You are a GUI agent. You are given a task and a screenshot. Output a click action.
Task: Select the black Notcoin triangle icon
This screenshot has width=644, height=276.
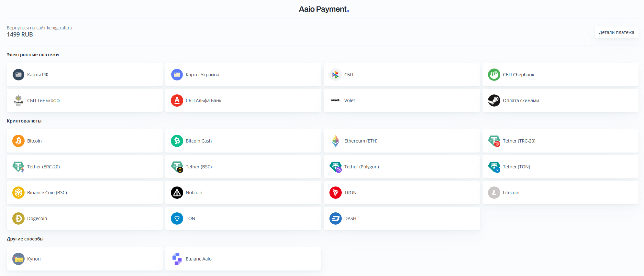(177, 193)
